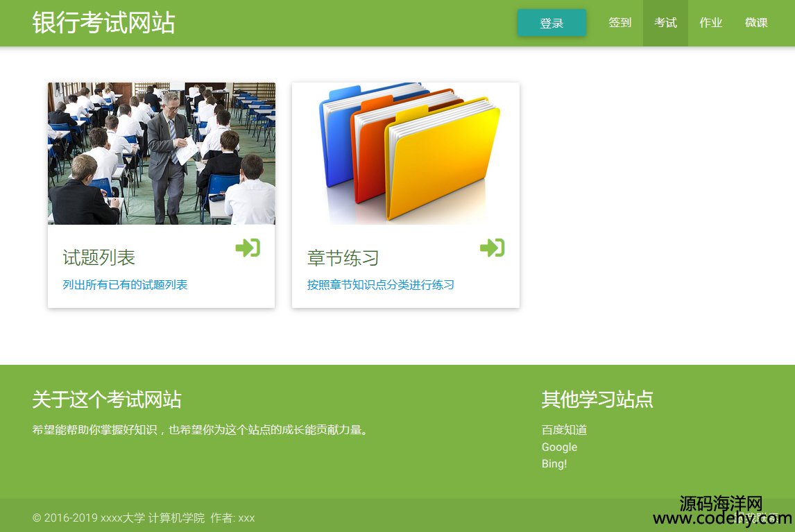Select the 考试 nav tab
The image size is (795, 532).
665,23
